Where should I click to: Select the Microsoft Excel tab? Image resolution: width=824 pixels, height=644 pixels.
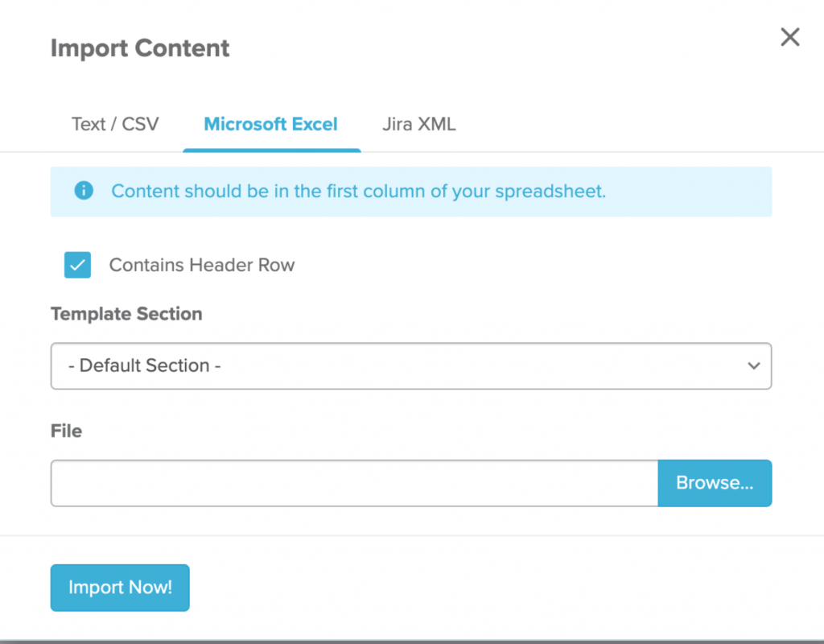coord(270,124)
